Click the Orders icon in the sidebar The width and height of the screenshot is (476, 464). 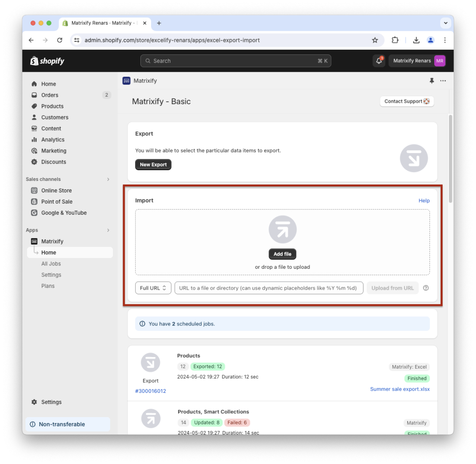[33, 95]
